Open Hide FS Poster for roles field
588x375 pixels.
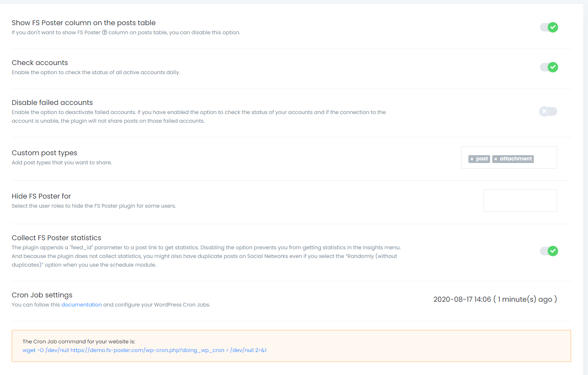520,201
